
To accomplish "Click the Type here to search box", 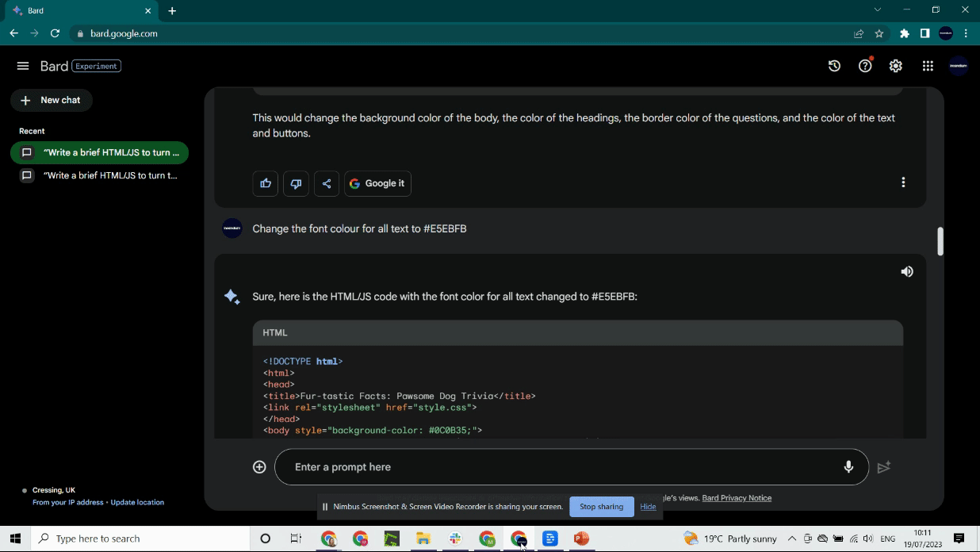I will (140, 539).
